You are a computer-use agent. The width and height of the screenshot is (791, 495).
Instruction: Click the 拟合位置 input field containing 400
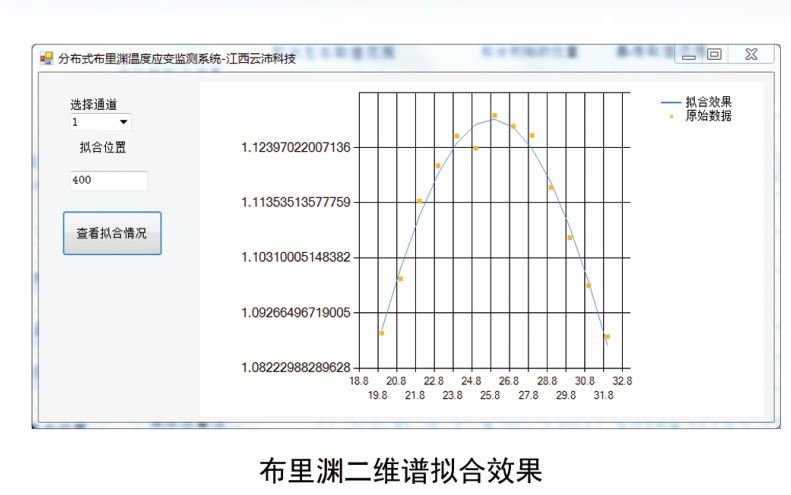(x=108, y=180)
